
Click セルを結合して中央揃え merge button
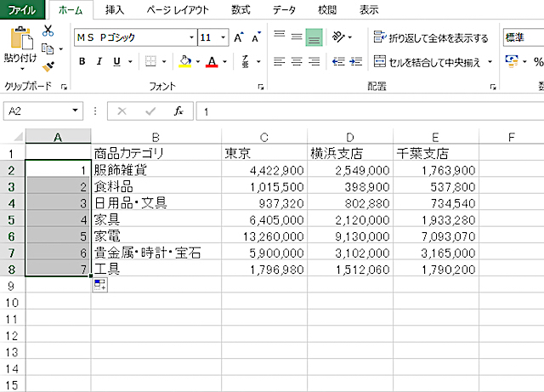[428, 62]
